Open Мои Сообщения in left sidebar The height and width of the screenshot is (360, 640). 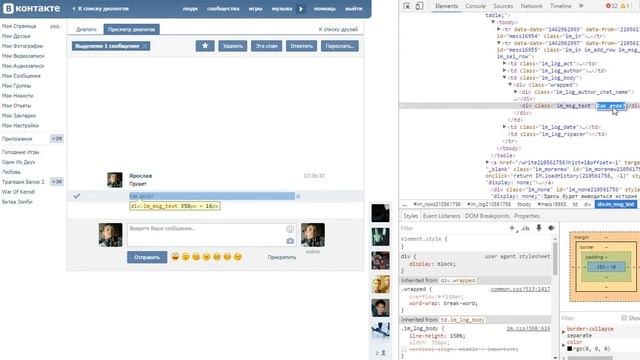[21, 76]
